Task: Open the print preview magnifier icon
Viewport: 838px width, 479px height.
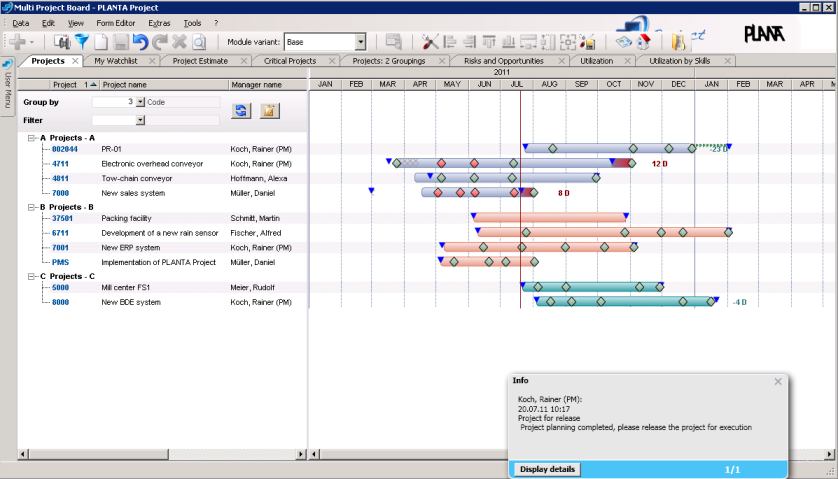Action: [199, 42]
